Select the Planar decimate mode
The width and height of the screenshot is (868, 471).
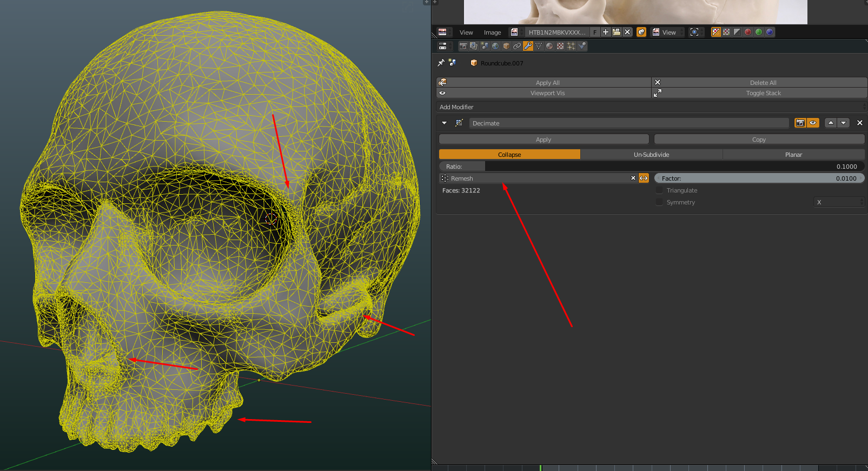coord(794,154)
